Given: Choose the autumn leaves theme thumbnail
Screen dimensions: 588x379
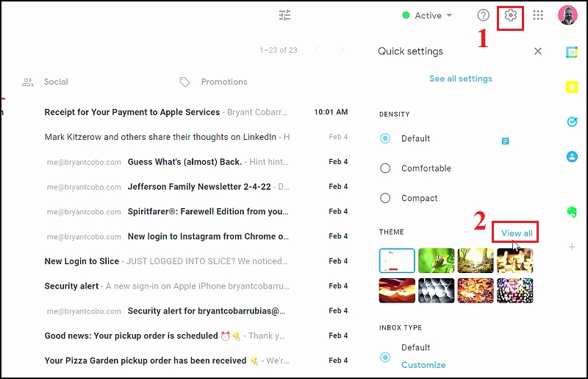Looking at the screenshot, I should pos(476,291).
